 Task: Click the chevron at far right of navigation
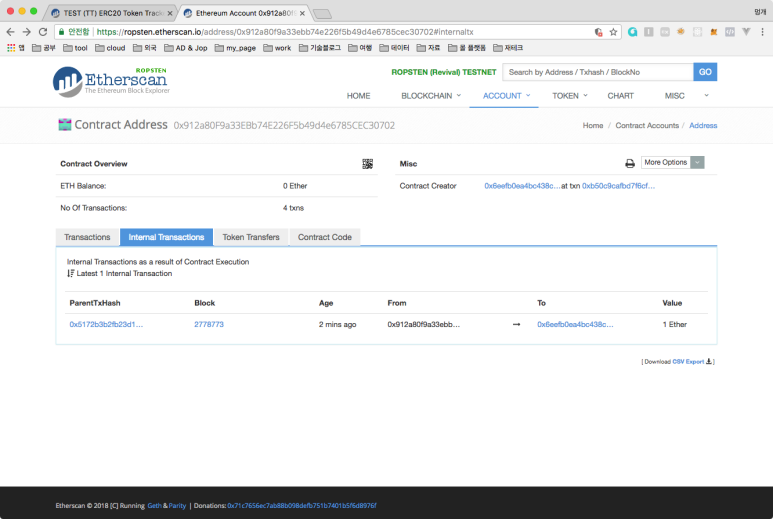tap(706, 96)
